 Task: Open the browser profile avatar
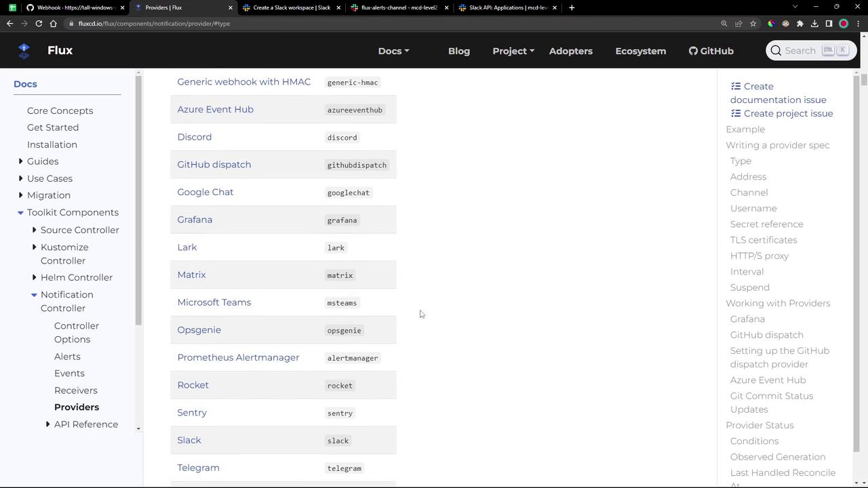pos(844,24)
